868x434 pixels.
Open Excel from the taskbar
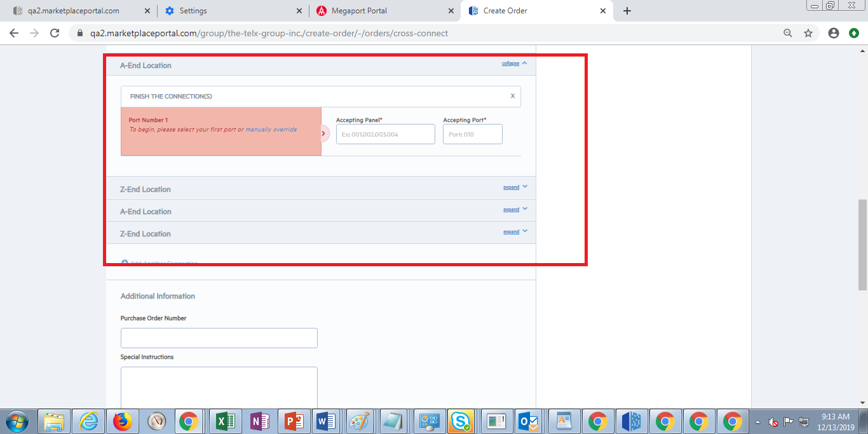tap(222, 421)
